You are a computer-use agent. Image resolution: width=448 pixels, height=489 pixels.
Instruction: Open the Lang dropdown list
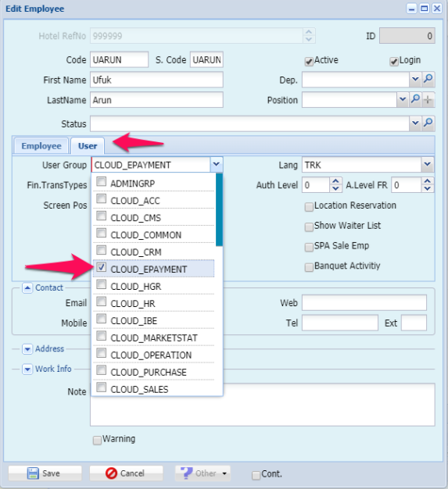428,164
